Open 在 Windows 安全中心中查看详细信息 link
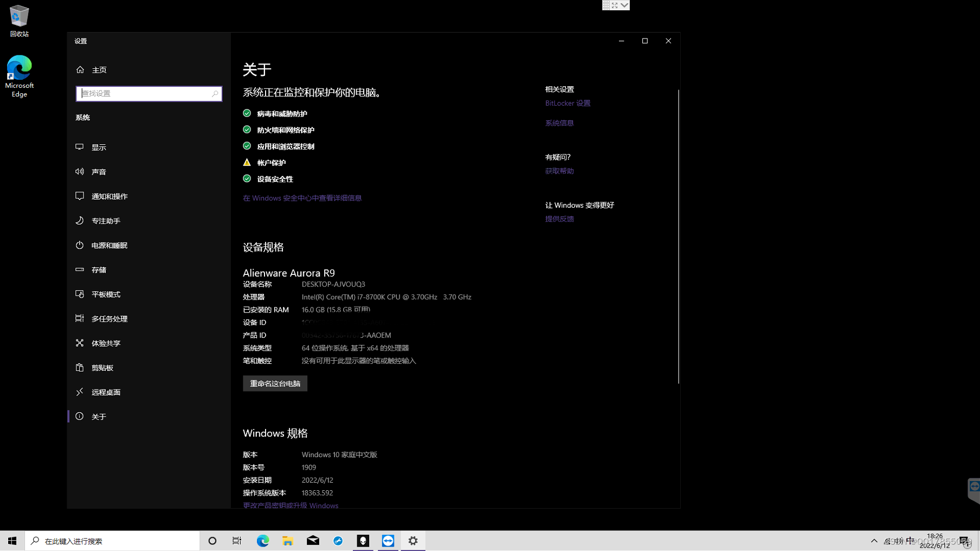The image size is (980, 551). point(302,198)
